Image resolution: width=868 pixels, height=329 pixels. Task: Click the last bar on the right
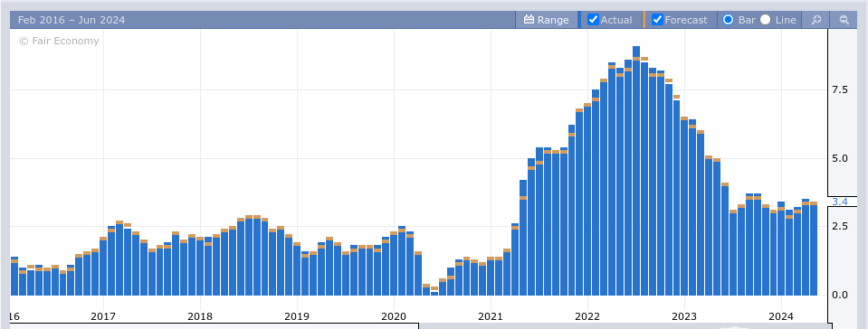click(x=813, y=249)
